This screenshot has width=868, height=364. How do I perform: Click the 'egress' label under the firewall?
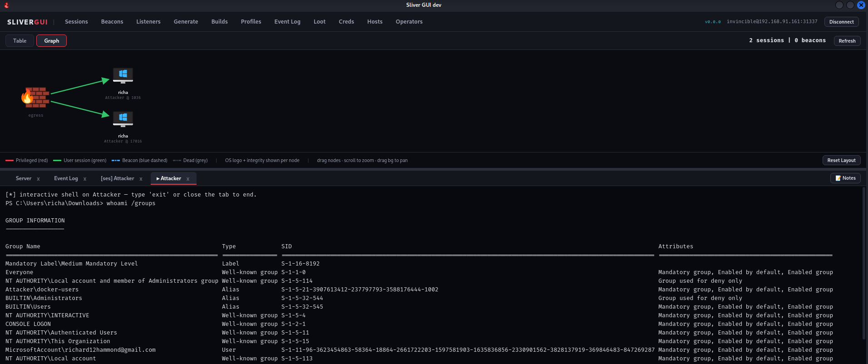(36, 115)
